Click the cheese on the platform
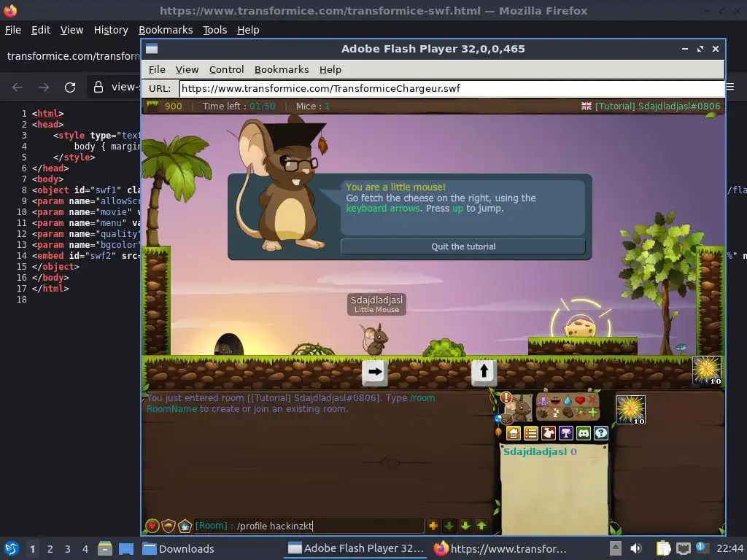747x560 pixels. coord(580,327)
